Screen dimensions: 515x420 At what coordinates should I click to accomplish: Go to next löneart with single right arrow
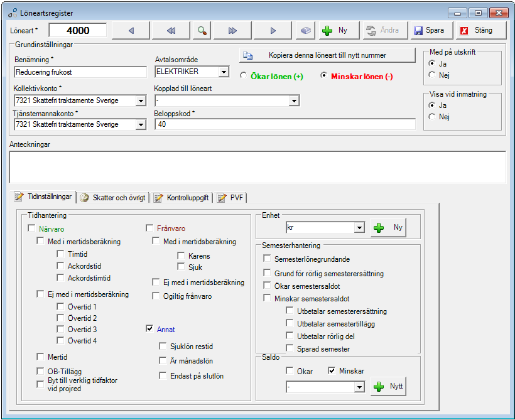pos(273,31)
